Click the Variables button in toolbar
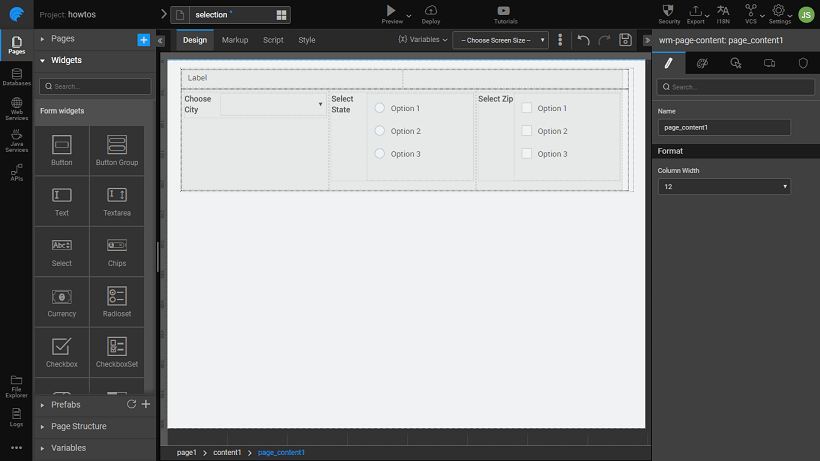This screenshot has height=461, width=820. 423,40
